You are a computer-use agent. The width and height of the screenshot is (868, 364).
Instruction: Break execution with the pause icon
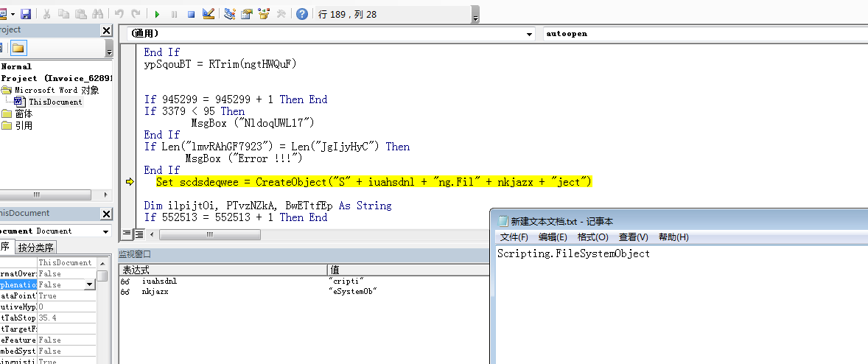[x=175, y=15]
